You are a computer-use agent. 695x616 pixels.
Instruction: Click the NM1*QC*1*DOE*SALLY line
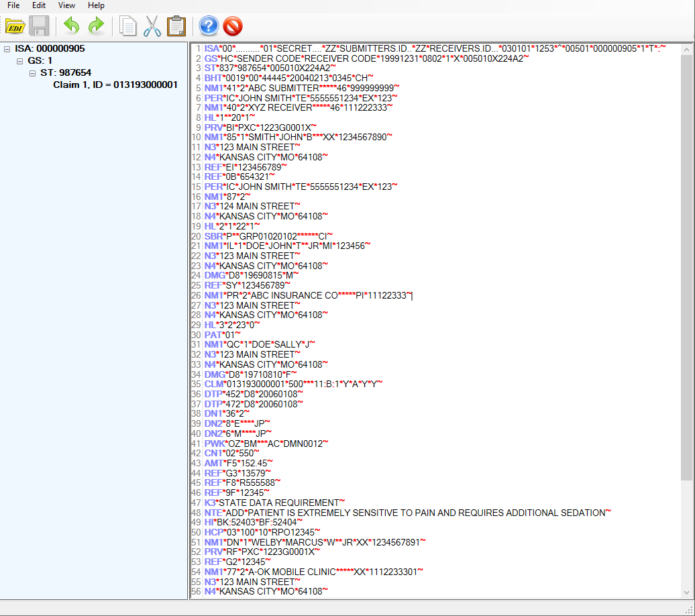pyautogui.click(x=260, y=345)
